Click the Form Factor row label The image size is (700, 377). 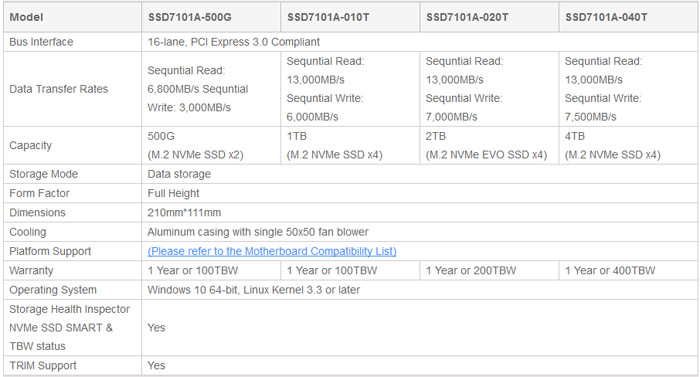pyautogui.click(x=39, y=193)
